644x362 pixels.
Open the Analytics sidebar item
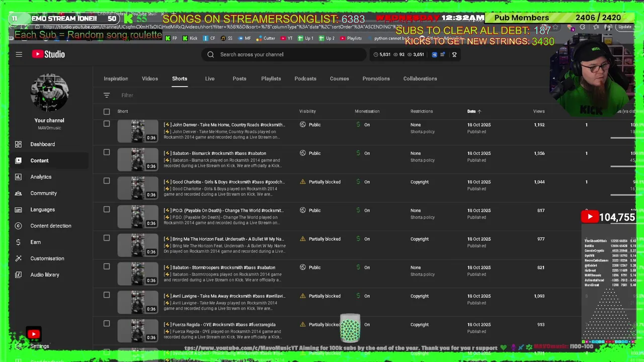pyautogui.click(x=41, y=177)
